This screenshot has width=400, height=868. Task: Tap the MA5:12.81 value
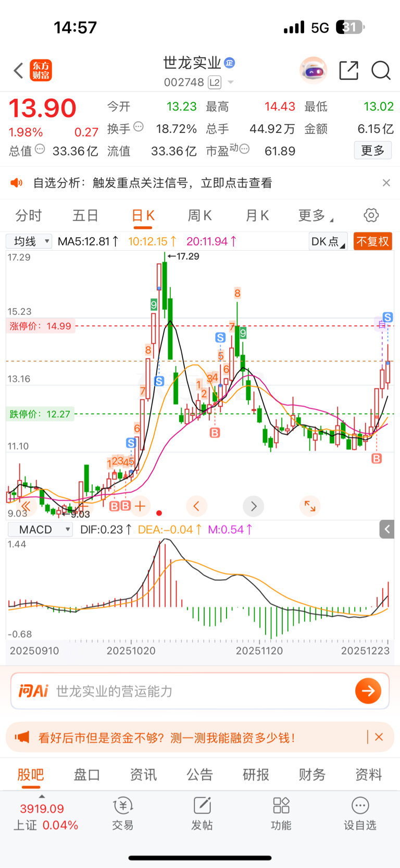pos(88,241)
